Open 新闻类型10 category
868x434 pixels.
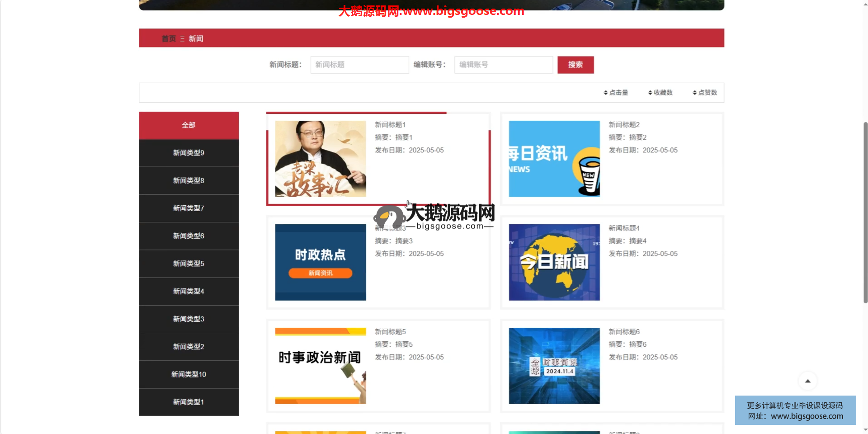click(x=189, y=374)
